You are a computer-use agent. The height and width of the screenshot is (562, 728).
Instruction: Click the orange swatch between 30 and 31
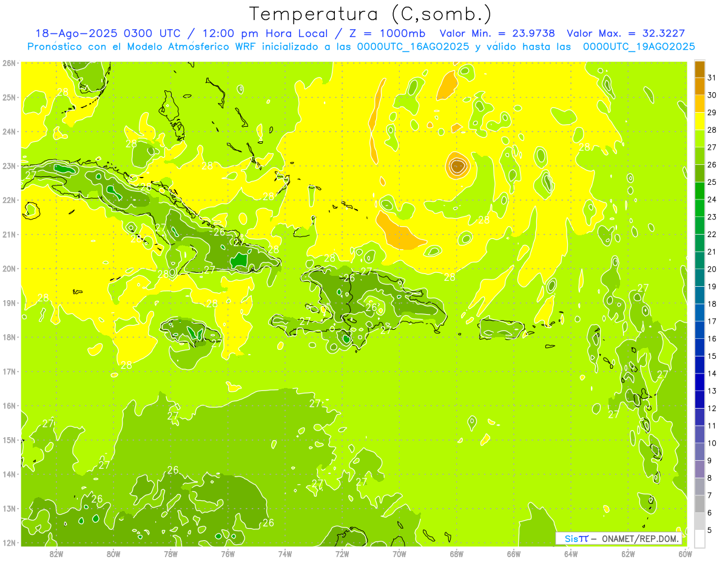click(699, 86)
